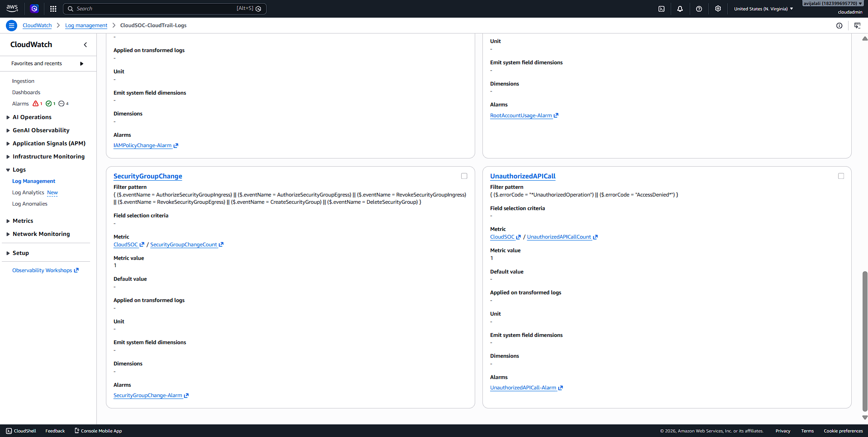Open Log Analytics in sidebar
Screen dimensions: 868x437
[x=28, y=192]
